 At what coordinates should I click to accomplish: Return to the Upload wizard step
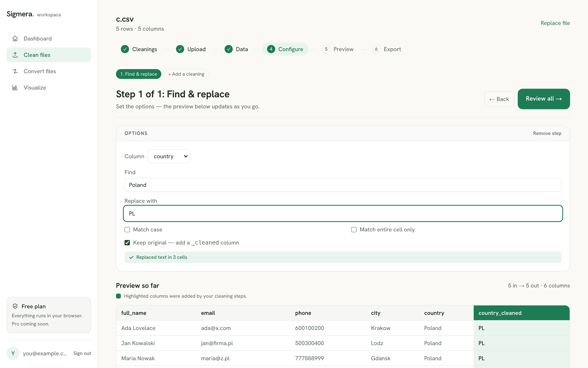click(x=191, y=49)
